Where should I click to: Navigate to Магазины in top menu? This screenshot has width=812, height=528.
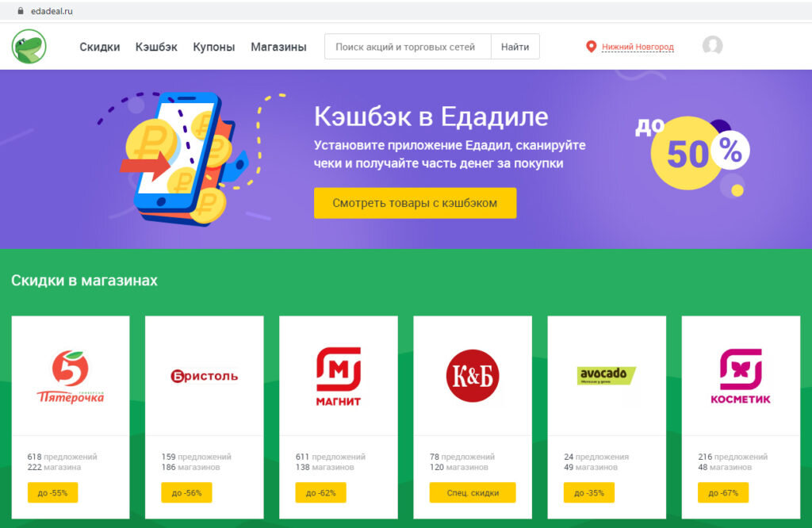pyautogui.click(x=278, y=47)
